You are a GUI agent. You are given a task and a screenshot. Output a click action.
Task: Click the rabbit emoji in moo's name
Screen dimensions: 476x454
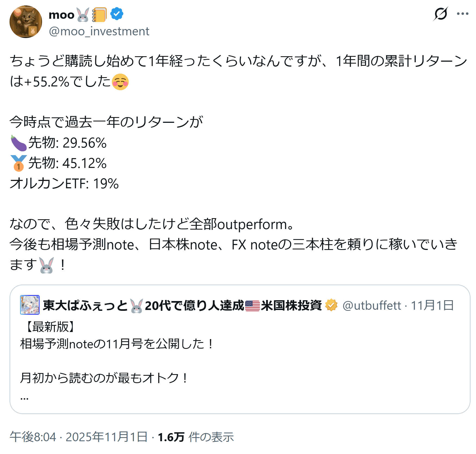[83, 15]
